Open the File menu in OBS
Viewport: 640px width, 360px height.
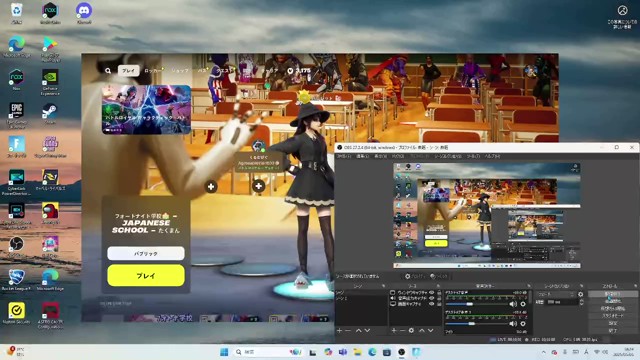[x=342, y=156]
